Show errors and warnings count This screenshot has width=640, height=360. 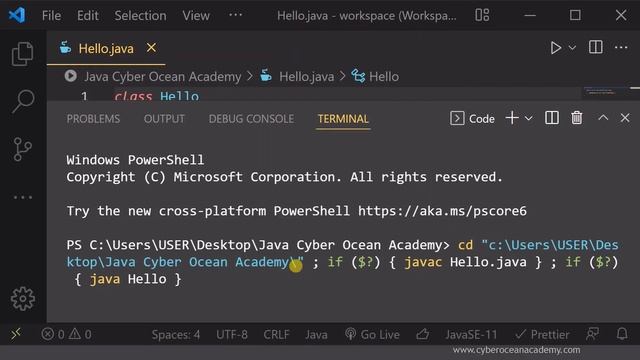(66, 335)
